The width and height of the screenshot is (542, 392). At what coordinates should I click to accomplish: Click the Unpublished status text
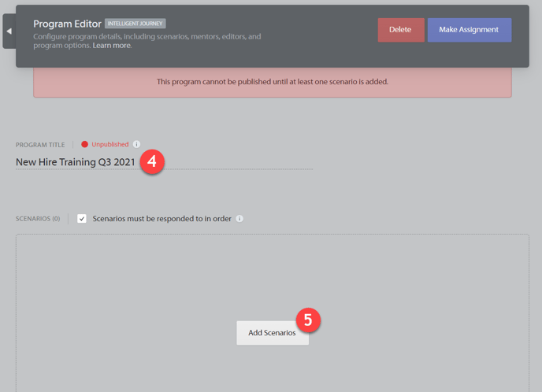[110, 145]
